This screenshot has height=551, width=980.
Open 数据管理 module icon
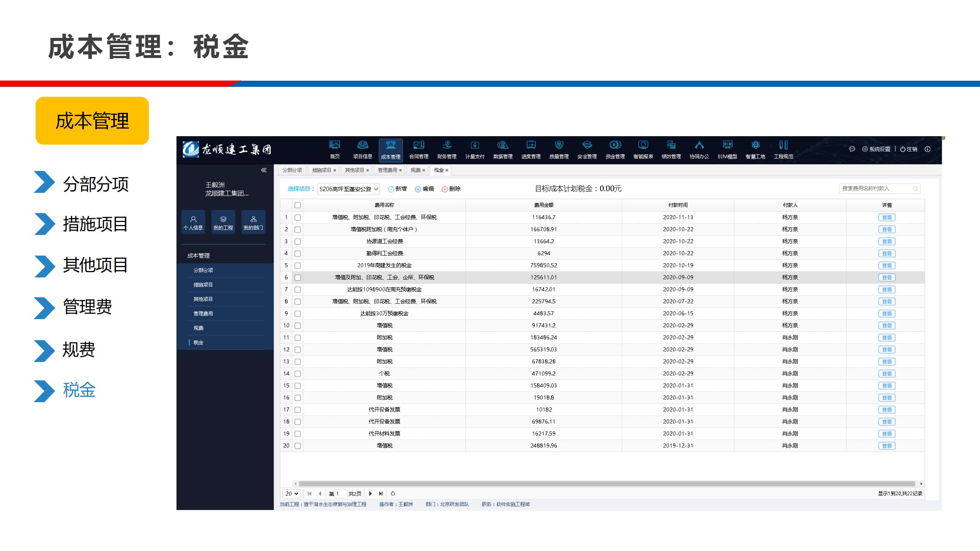[503, 150]
